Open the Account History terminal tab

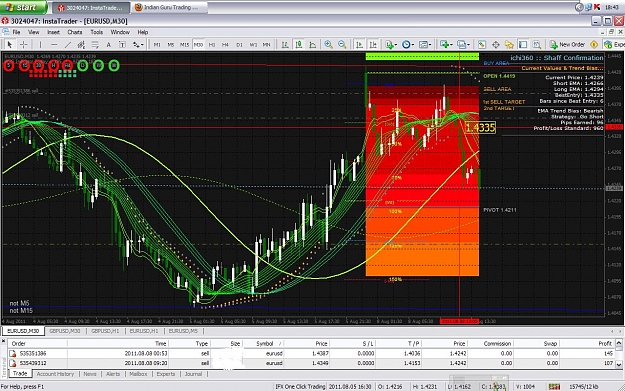tap(55, 374)
